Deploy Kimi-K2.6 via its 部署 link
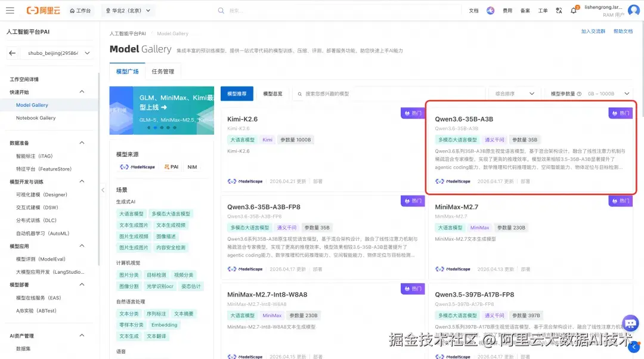This screenshot has width=644, height=359. [x=318, y=181]
